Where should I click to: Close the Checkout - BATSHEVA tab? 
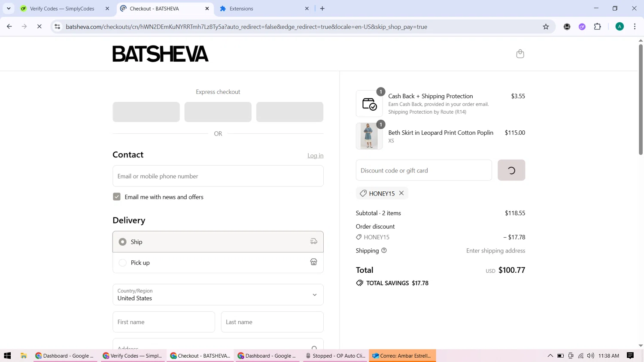coord(207,9)
